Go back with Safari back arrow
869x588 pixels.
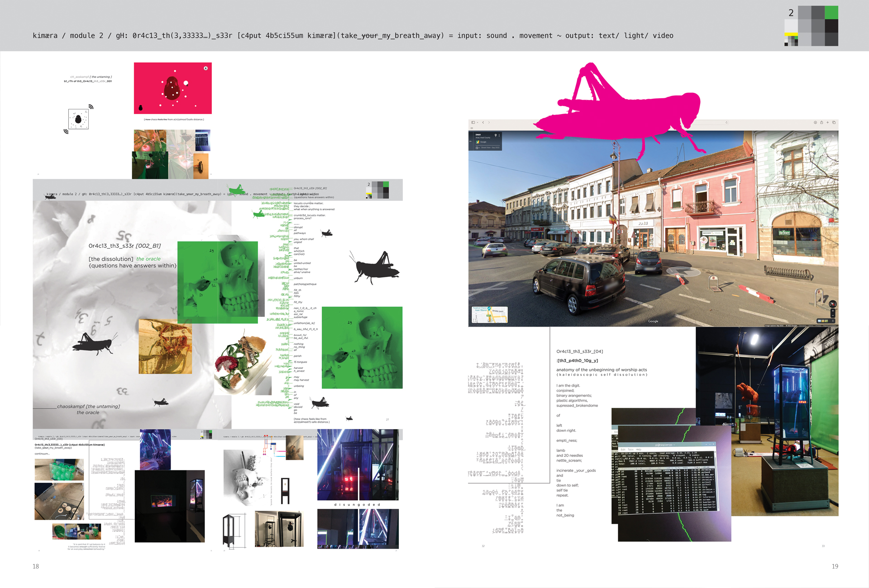coord(483,122)
